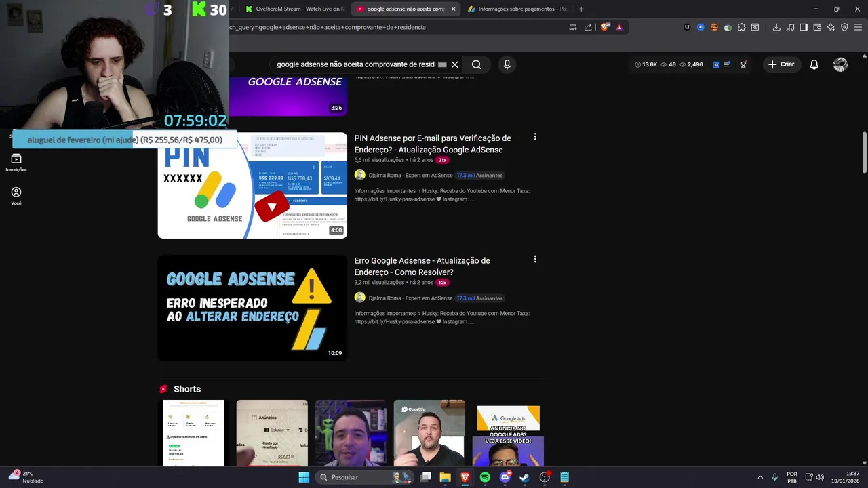868x488 pixels.
Task: Open the Short with the green alien behind a man
Action: tap(351, 433)
